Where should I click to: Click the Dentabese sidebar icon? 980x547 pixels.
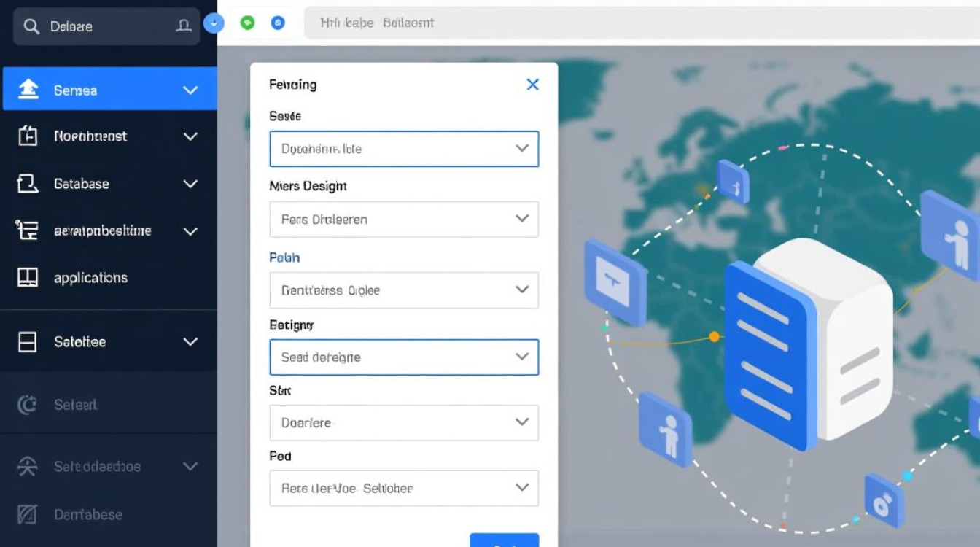pos(27,515)
